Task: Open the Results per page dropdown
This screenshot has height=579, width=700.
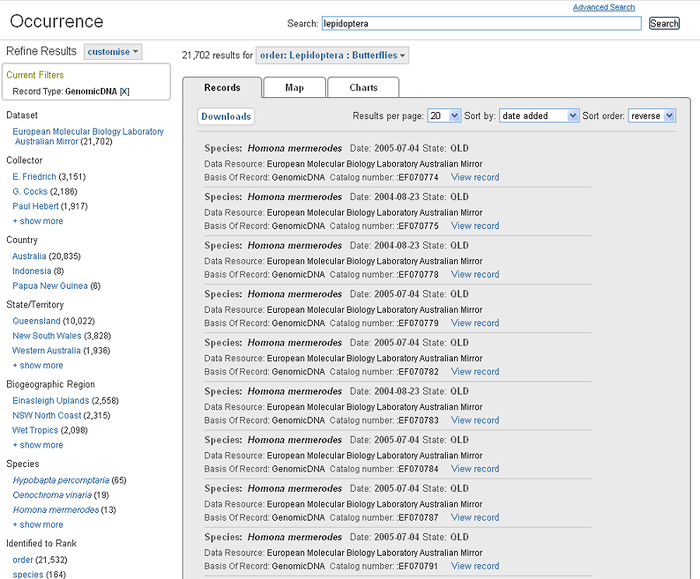Action: 443,116
